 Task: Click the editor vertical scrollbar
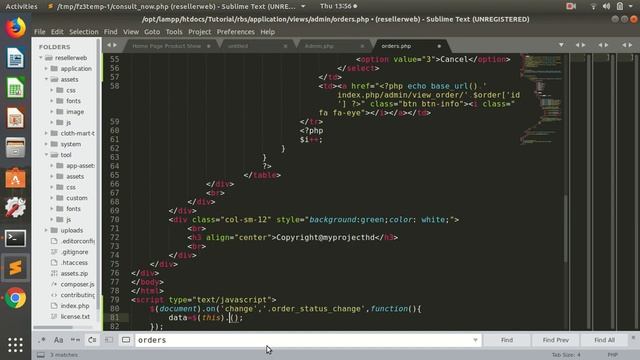tap(566, 229)
